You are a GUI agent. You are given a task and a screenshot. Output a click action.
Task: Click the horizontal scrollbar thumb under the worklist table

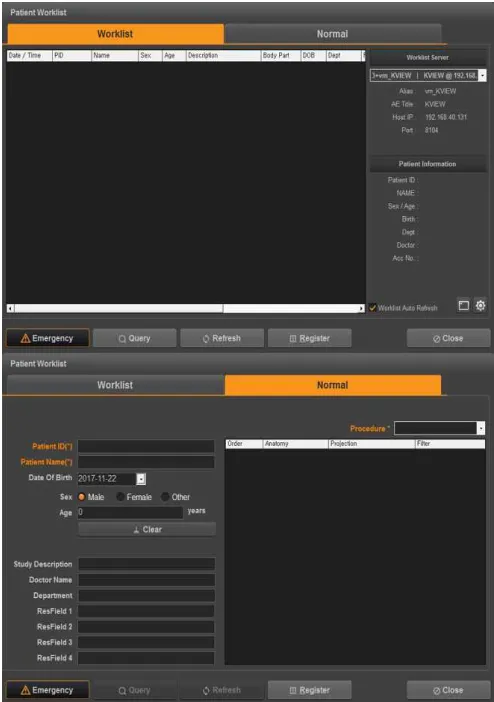[x=119, y=308]
